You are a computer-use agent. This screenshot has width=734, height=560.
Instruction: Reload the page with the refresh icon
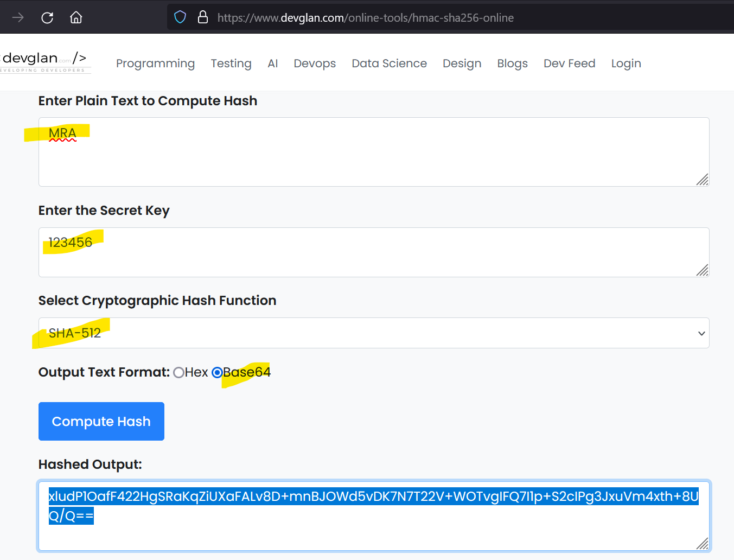(47, 17)
